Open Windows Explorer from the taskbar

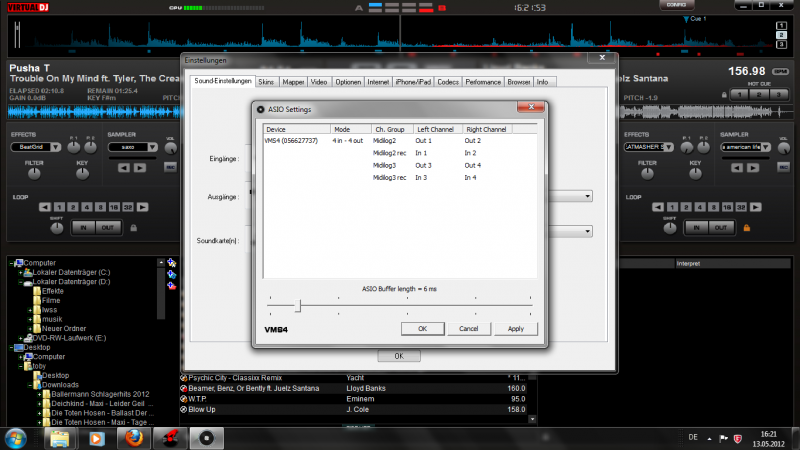60,438
